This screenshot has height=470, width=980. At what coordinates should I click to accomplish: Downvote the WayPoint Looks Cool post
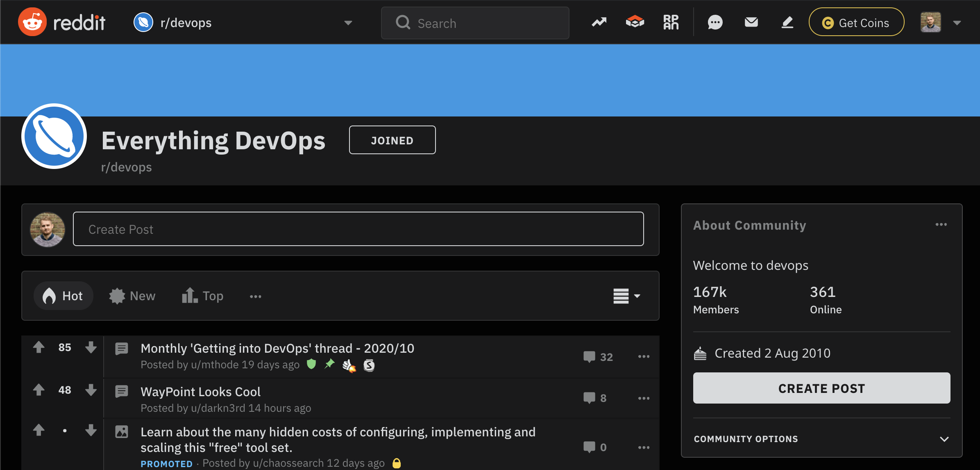91,390
